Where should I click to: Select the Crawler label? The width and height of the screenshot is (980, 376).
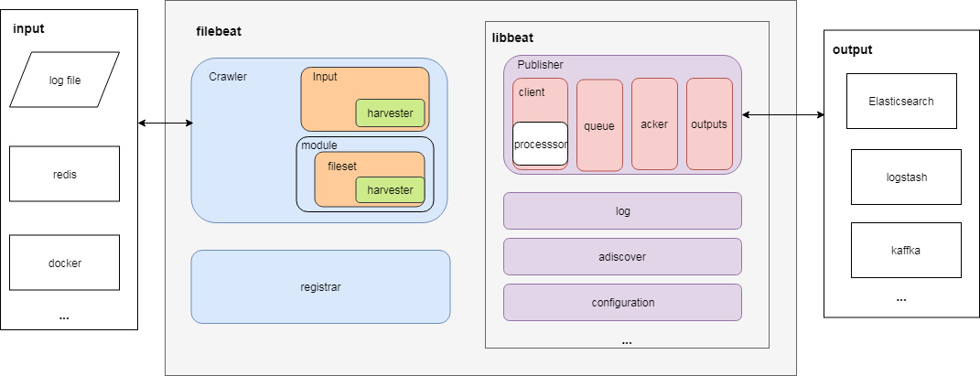[228, 77]
